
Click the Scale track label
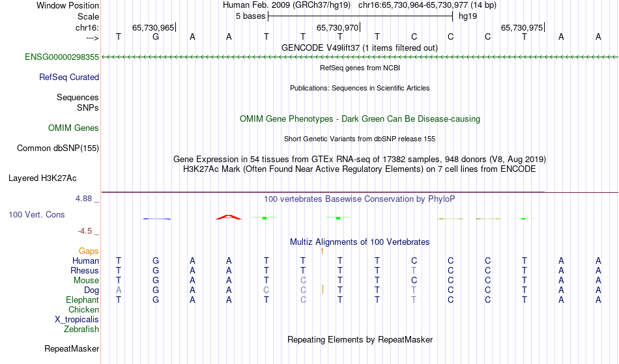[88, 16]
